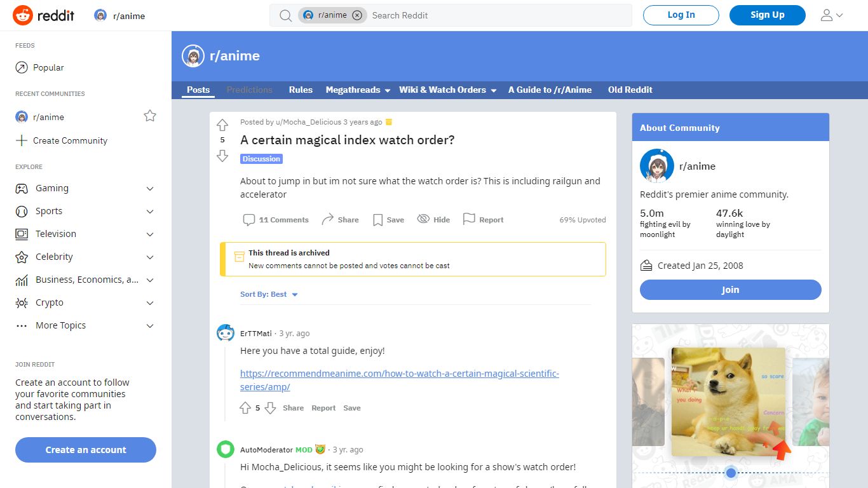Expand the Sports category

click(x=150, y=212)
